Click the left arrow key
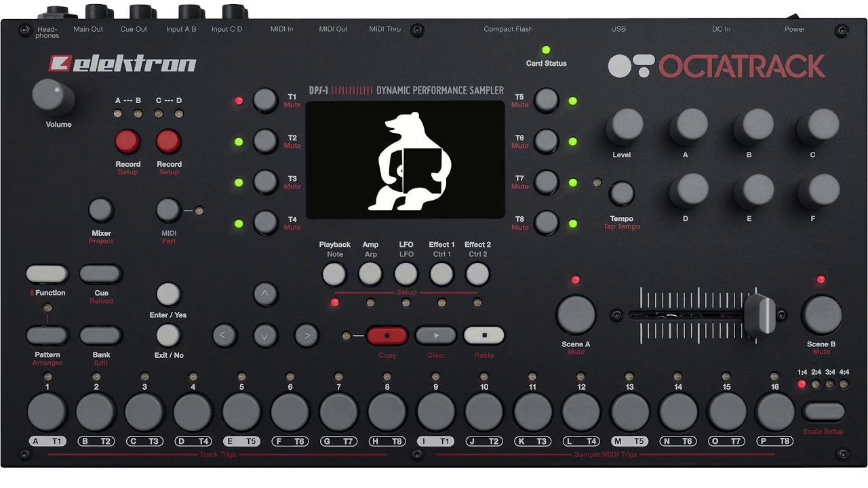 click(x=224, y=335)
